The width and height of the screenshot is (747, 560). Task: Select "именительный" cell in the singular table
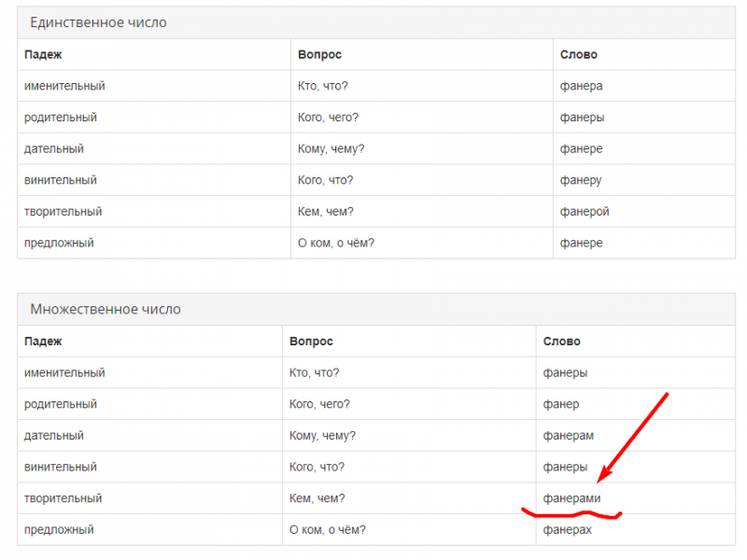pos(64,86)
